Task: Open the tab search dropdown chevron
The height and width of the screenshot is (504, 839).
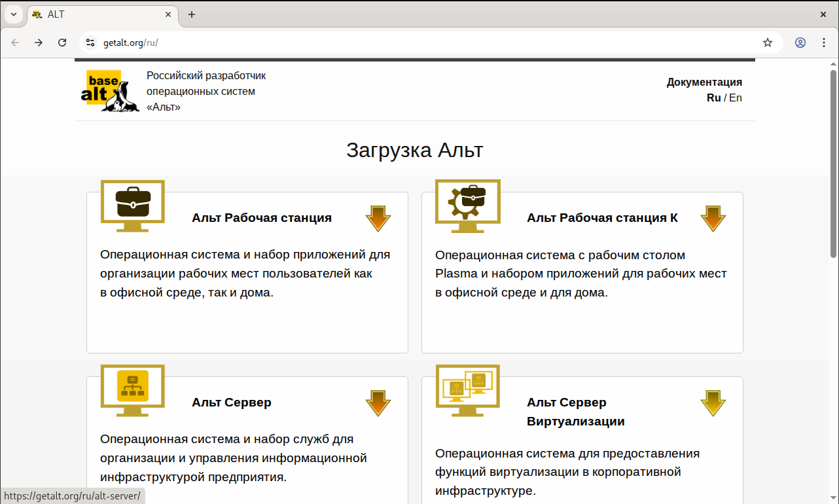Action: pos(13,14)
